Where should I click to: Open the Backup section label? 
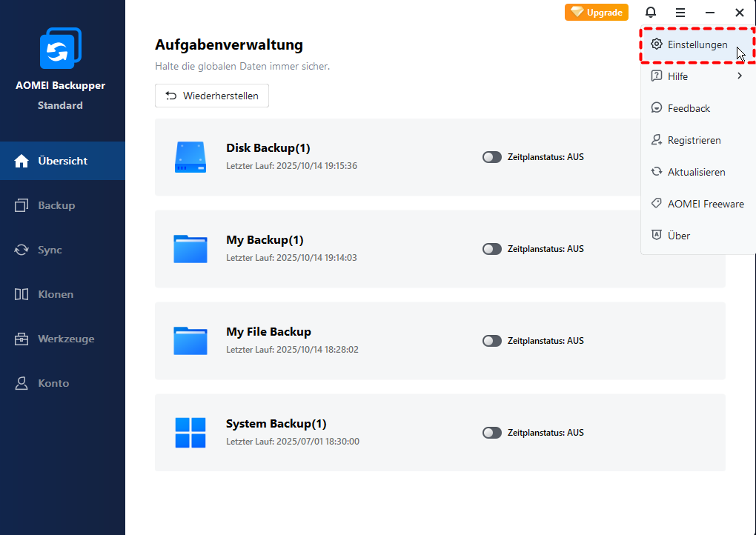(x=56, y=205)
